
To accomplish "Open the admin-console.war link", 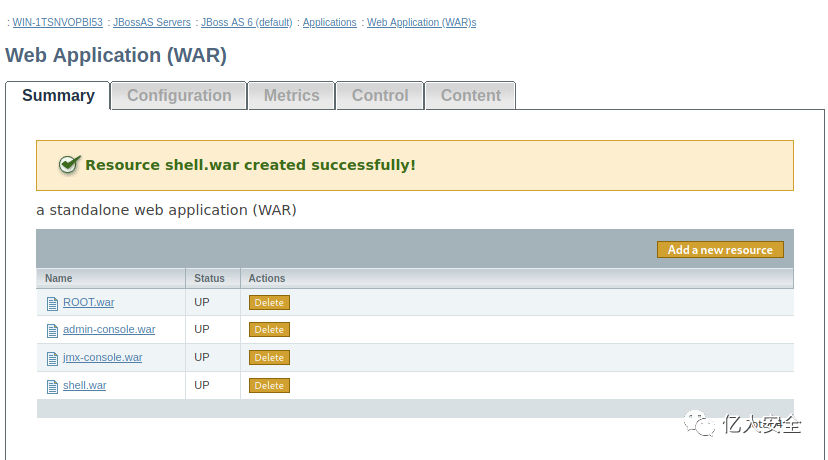I will (x=109, y=329).
